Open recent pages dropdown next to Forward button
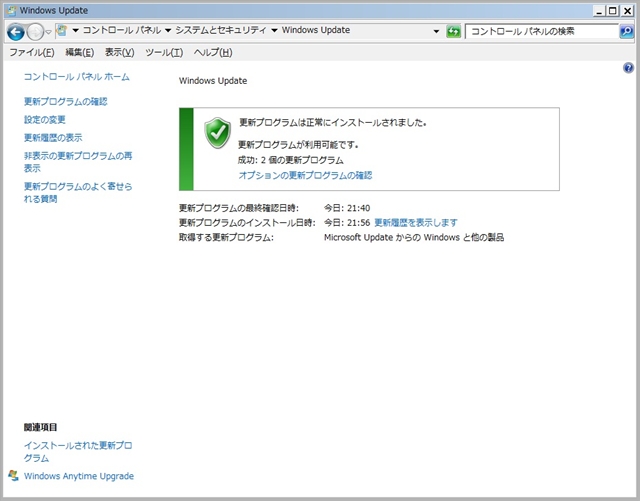Screen dimensions: 640x501 pos(48,32)
